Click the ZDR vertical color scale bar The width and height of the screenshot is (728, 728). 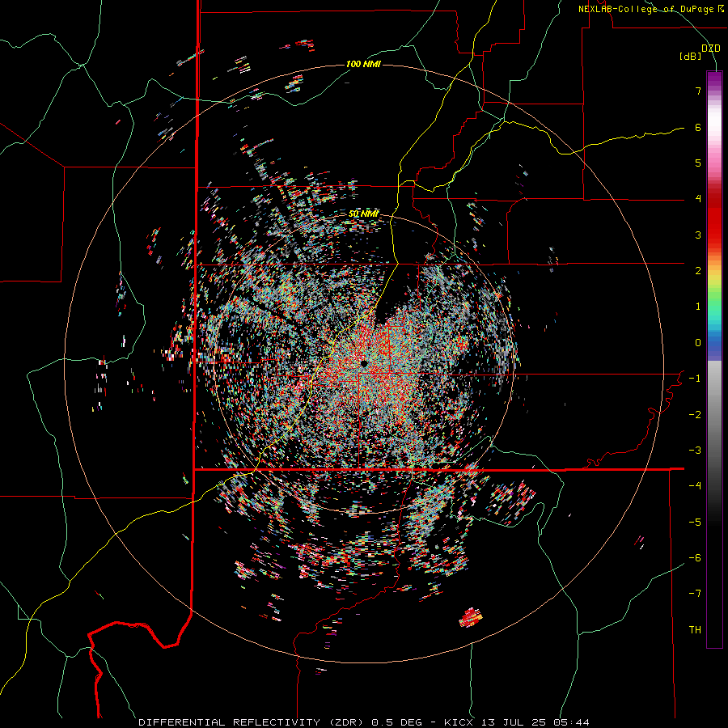(714, 359)
